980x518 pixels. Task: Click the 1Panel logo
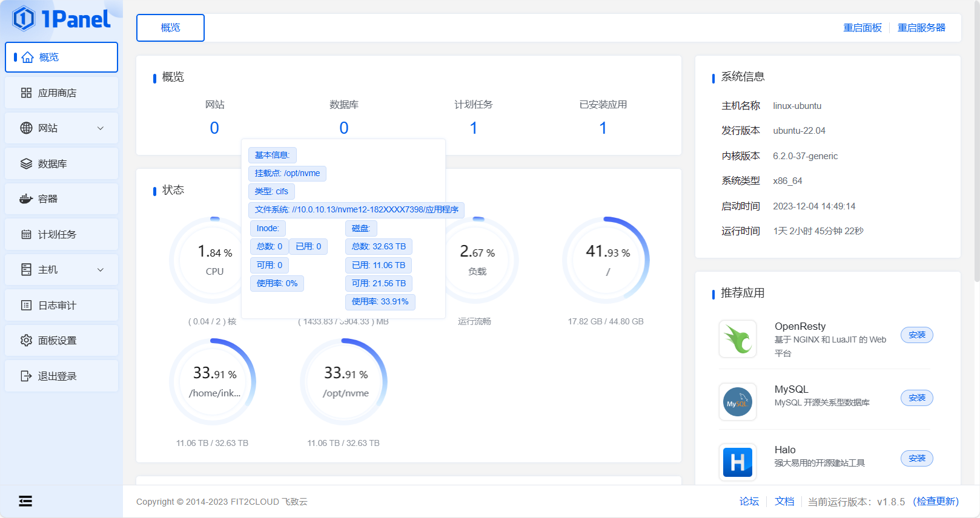[61, 19]
